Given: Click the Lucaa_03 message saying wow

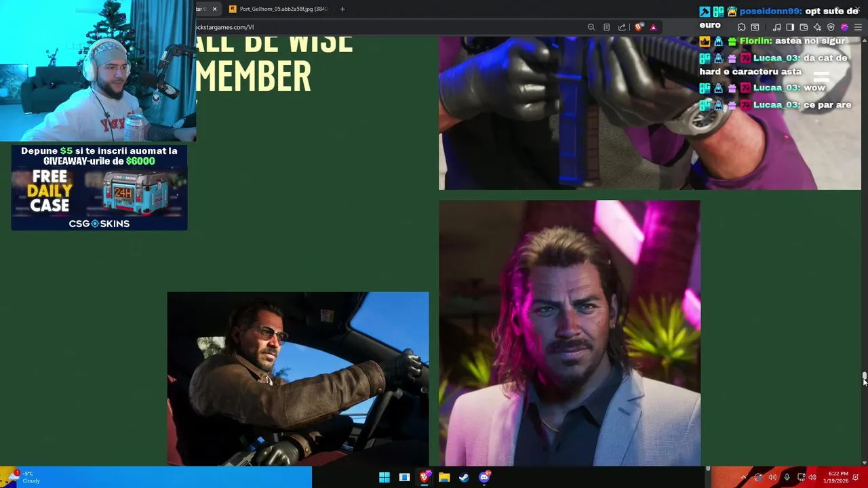Looking at the screenshot, I should point(762,88).
